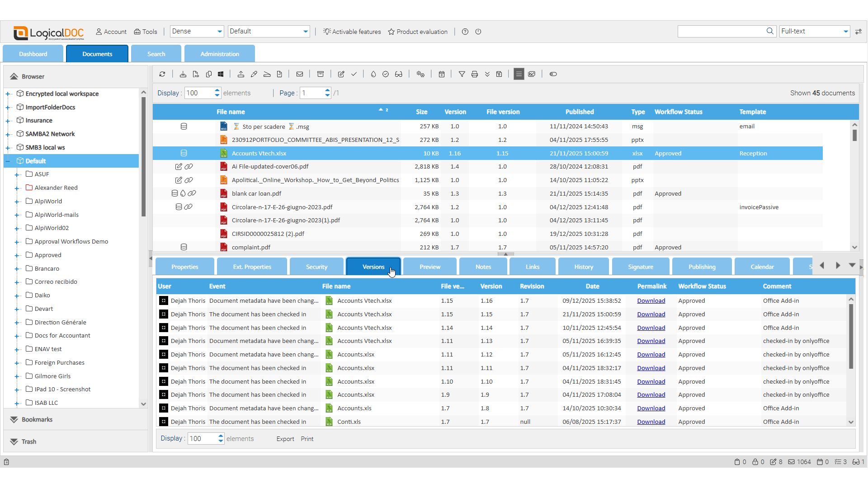Switch to the Preview tab
This screenshot has height=488, width=868.
[x=429, y=267]
